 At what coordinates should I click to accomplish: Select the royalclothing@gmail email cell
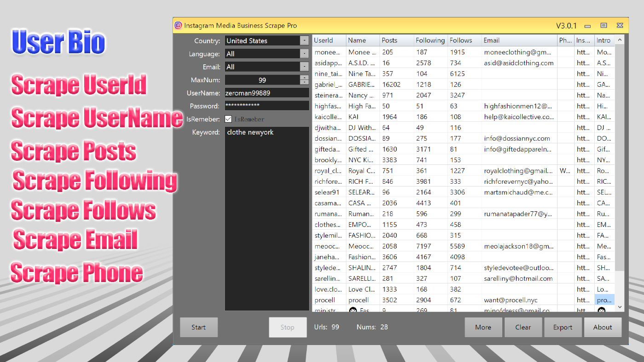click(519, 171)
